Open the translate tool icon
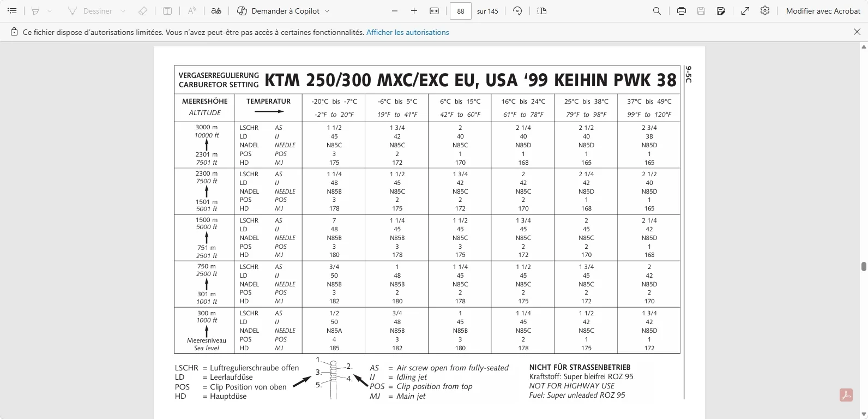The width and height of the screenshot is (868, 419). pos(216,11)
